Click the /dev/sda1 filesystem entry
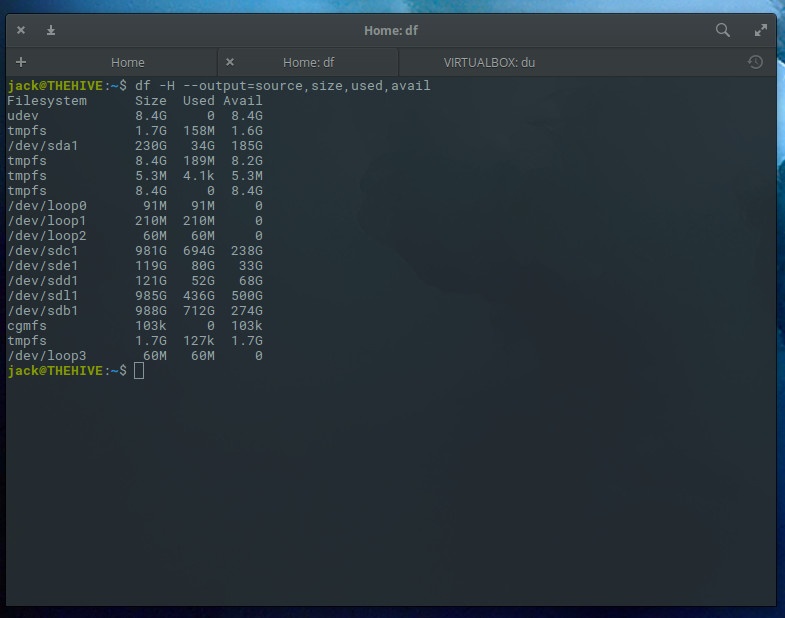Screen dimensions: 785x618 (43, 146)
